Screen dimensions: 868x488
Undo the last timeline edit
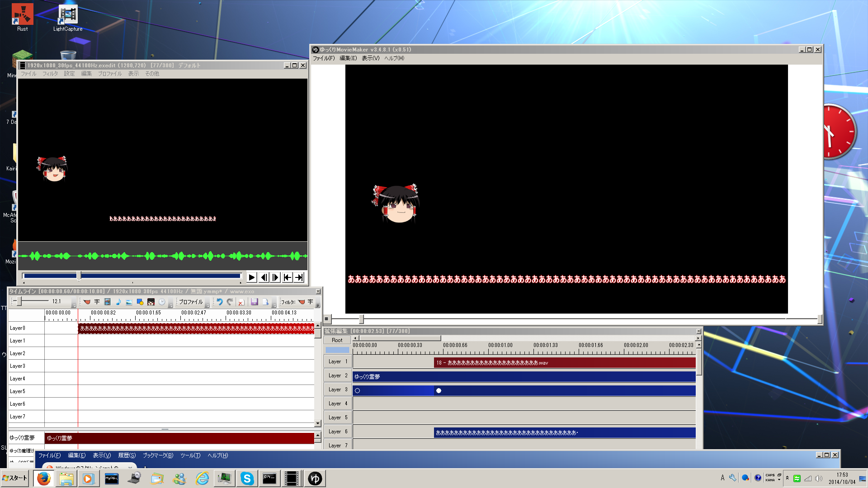tap(220, 302)
